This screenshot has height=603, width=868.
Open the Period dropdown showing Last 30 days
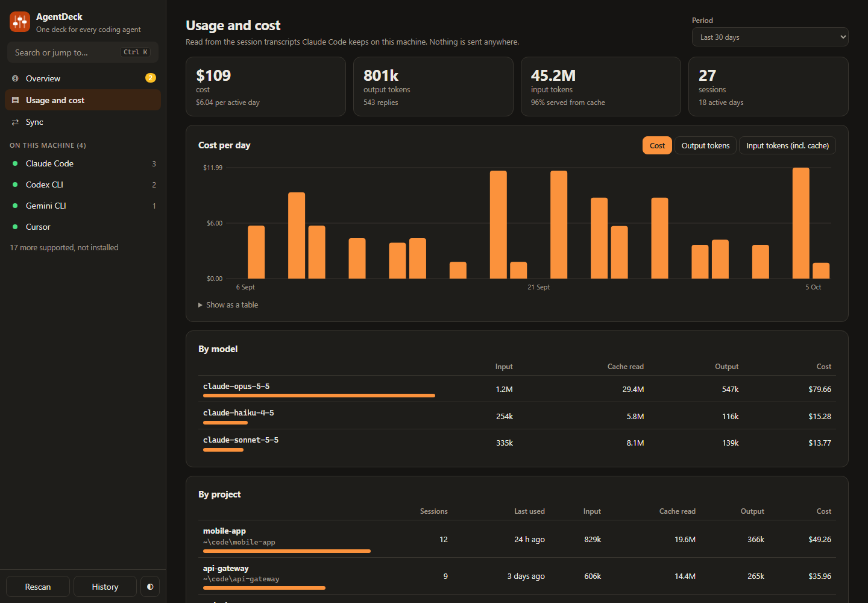[x=770, y=37]
